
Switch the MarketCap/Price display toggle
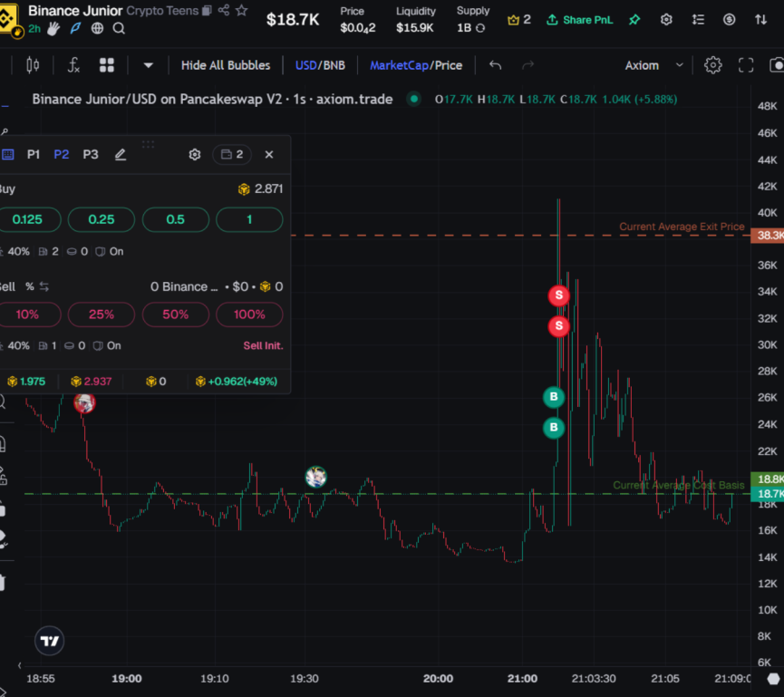416,65
